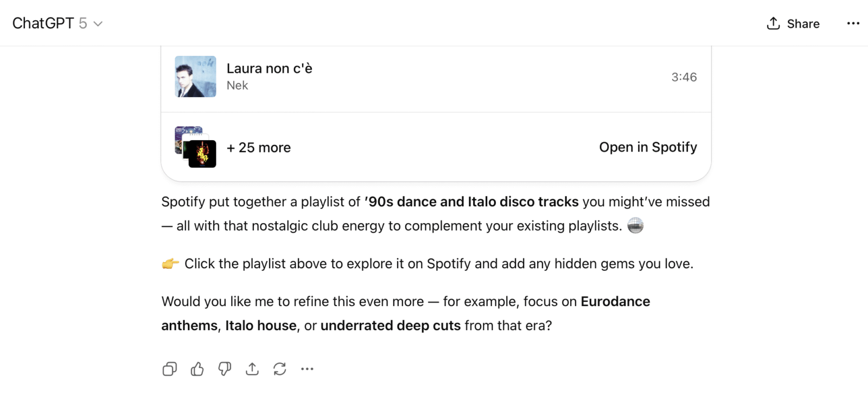This screenshot has width=868, height=405.
Task: Click the Share button in the header
Action: 793,23
